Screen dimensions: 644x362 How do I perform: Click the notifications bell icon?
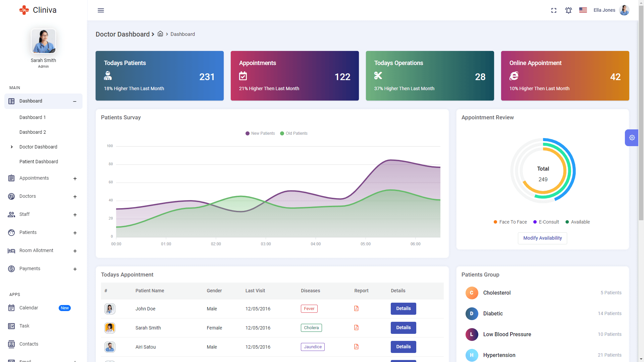pyautogui.click(x=569, y=10)
